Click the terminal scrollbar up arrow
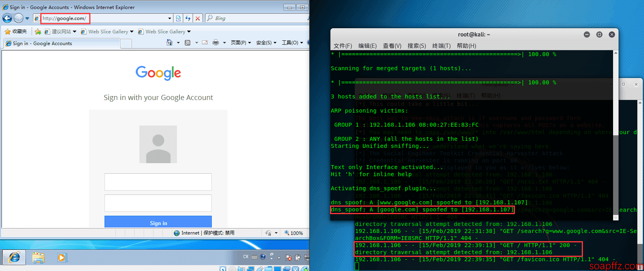 pos(616,53)
